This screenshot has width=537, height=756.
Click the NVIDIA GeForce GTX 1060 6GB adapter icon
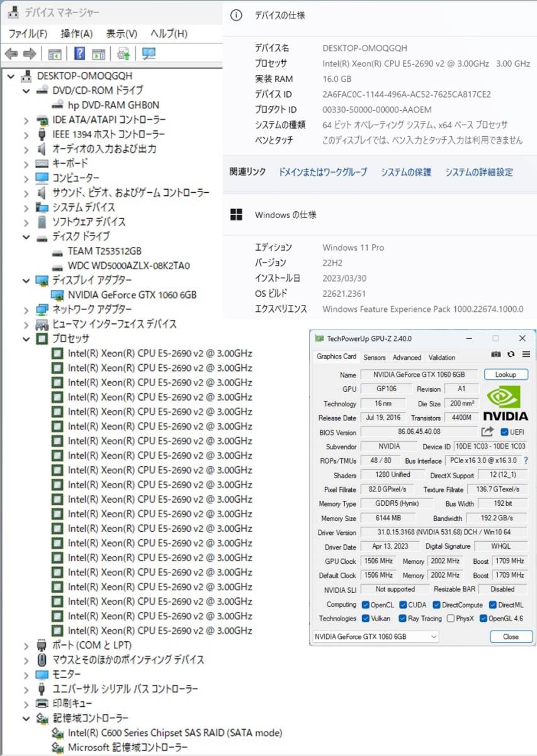point(58,295)
